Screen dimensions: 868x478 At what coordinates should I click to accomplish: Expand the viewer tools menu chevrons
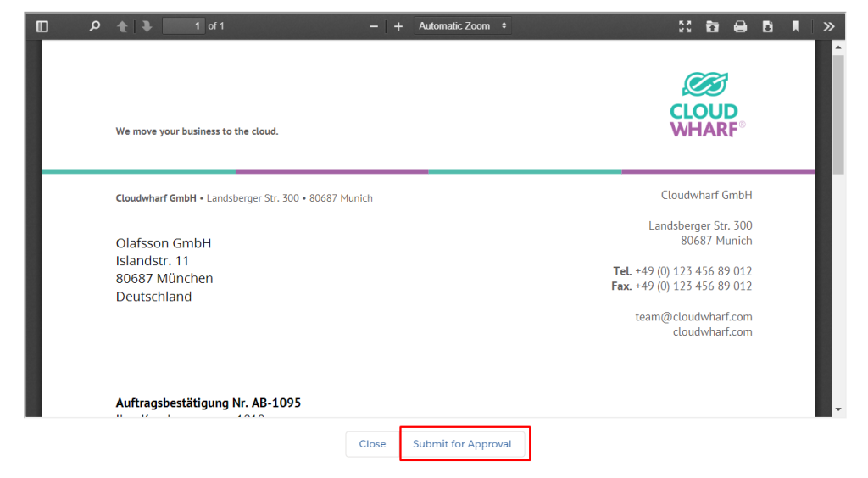point(829,26)
